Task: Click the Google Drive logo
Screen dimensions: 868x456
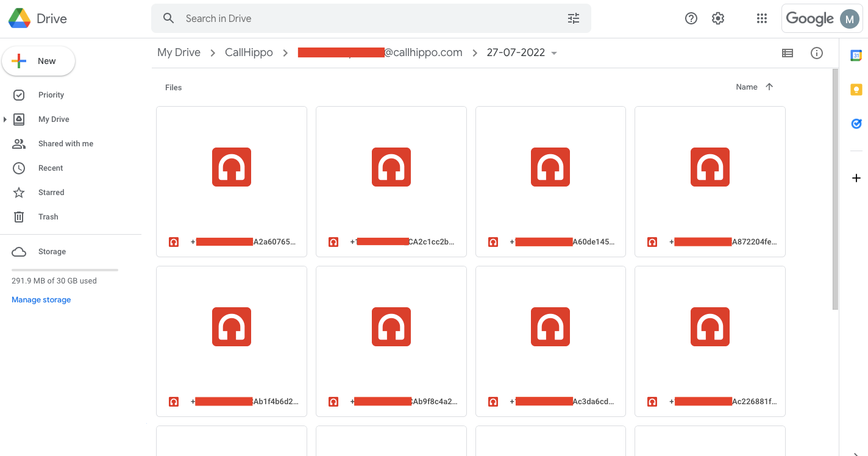Action: click(20, 18)
